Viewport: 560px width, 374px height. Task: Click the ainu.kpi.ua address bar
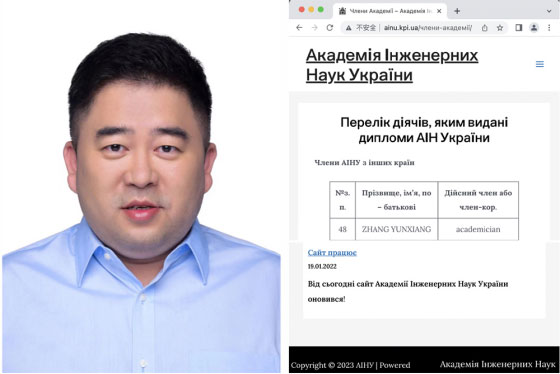[x=414, y=28]
